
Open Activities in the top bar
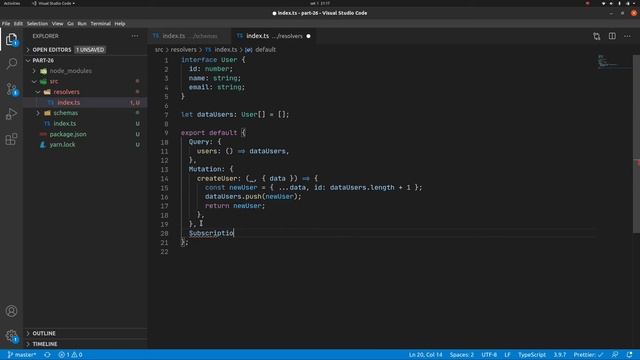(11, 3)
